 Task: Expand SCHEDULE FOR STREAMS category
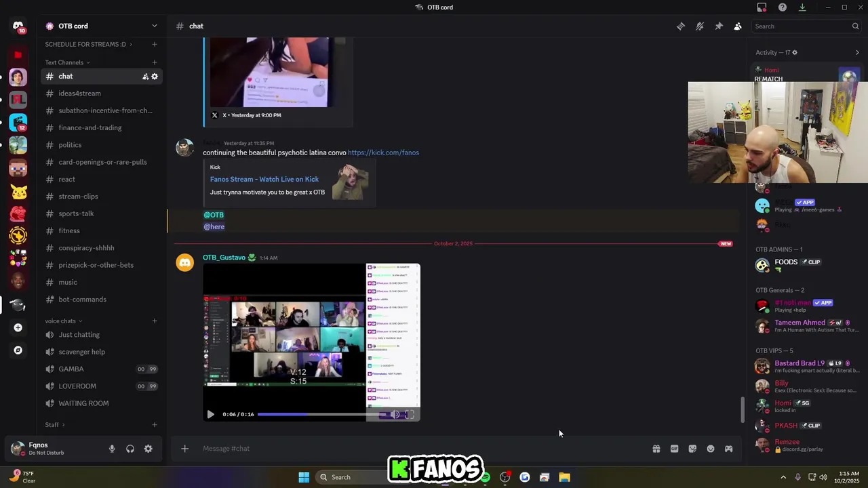(x=88, y=45)
